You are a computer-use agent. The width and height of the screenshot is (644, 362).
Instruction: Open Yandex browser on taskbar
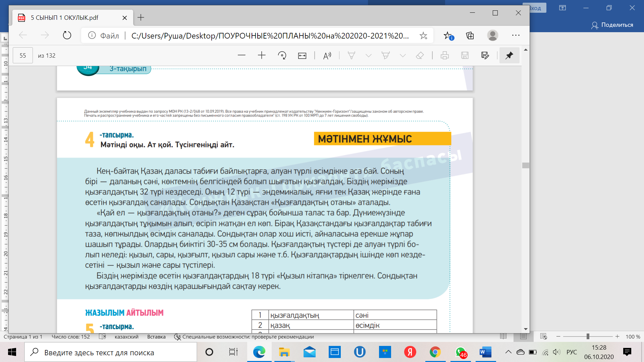[x=410, y=352]
